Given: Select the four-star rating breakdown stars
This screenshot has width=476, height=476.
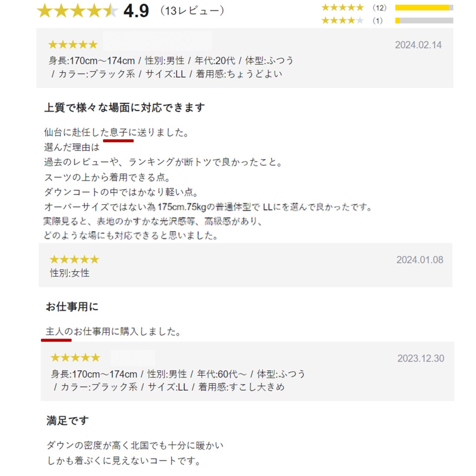Looking at the screenshot, I should pyautogui.click(x=342, y=20).
